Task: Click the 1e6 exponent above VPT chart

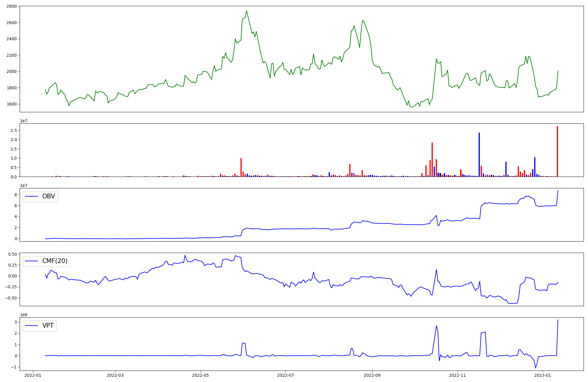Action: tap(24, 315)
